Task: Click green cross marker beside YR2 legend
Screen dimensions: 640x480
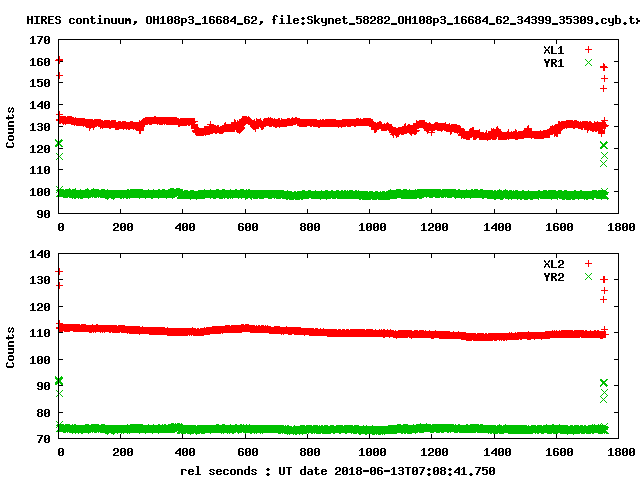Action: click(588, 276)
